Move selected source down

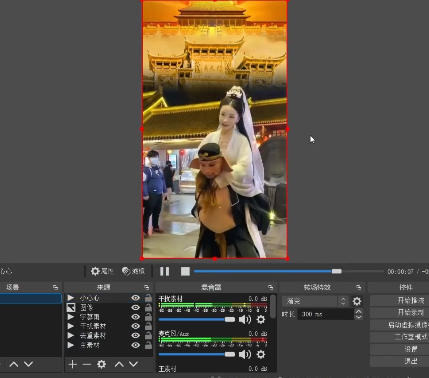[133, 364]
